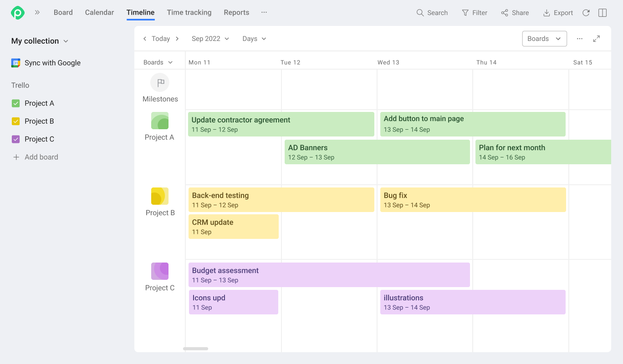Go to previous period with left arrow

pyautogui.click(x=145, y=39)
